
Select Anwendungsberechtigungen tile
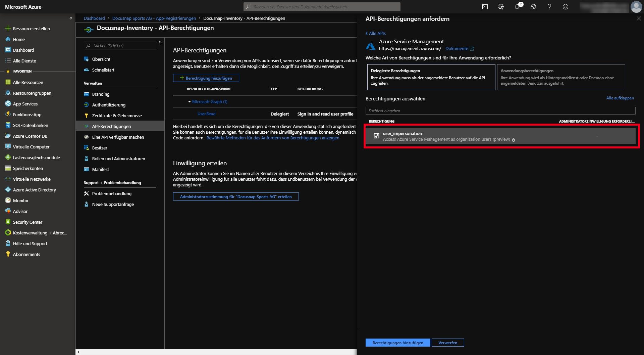[561, 77]
